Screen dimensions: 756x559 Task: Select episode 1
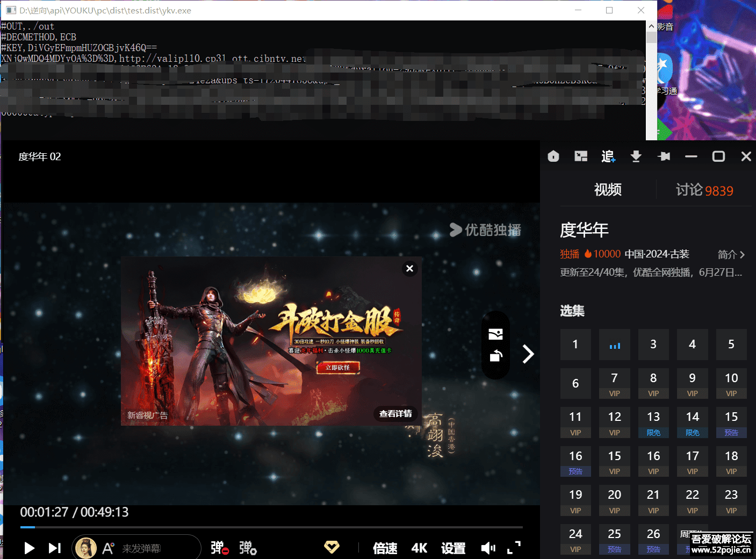click(x=575, y=345)
